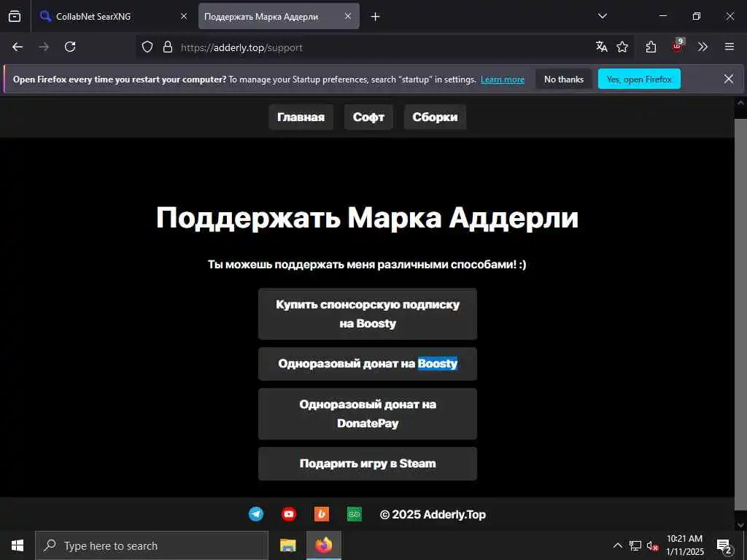
Task: Open Windows Start menu
Action: 18,545
